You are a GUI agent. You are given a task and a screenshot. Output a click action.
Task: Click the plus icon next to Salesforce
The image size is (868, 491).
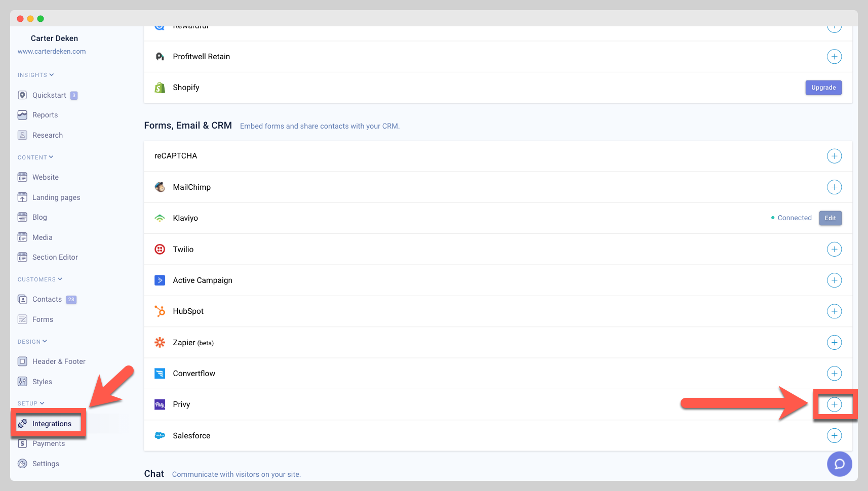click(834, 436)
